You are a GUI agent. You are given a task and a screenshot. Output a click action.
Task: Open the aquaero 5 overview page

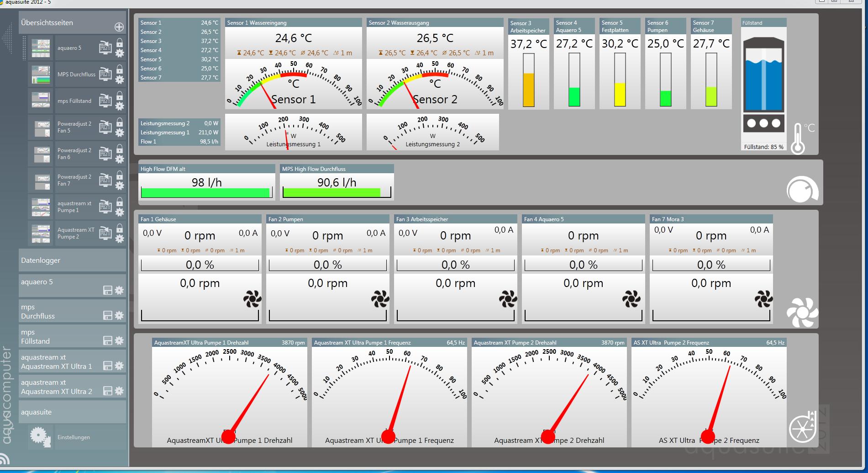tap(69, 48)
